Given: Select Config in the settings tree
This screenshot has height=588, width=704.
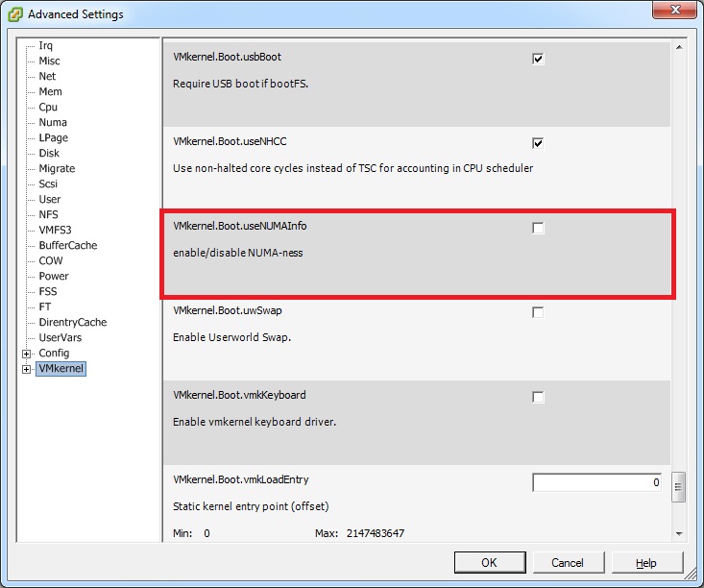Looking at the screenshot, I should 54,353.
